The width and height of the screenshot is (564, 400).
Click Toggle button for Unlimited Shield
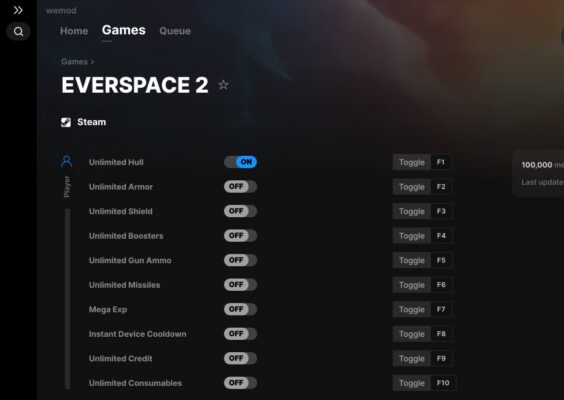pyautogui.click(x=412, y=211)
